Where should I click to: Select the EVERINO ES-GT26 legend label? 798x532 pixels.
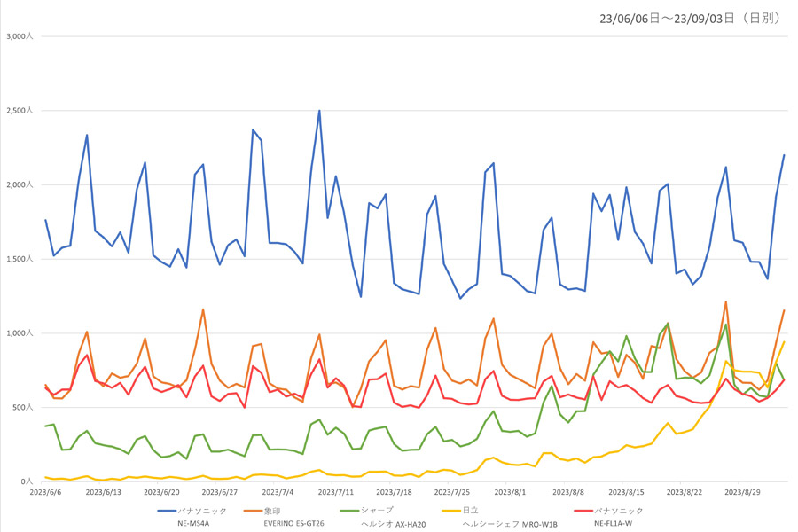(293, 523)
